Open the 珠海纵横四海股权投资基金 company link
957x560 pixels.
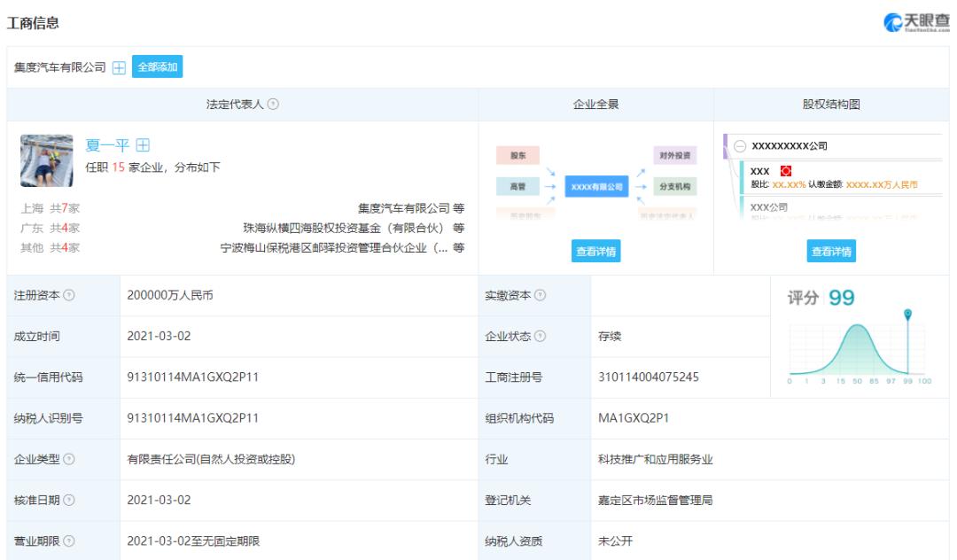[346, 228]
